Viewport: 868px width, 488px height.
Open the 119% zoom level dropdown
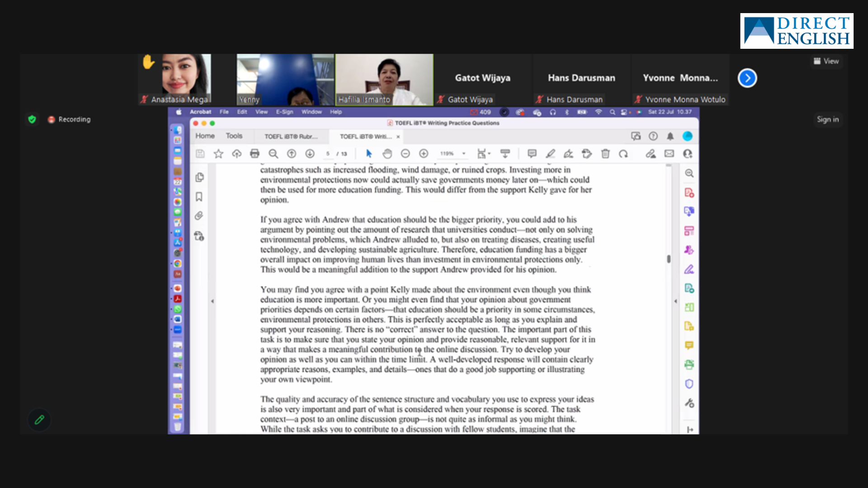[x=464, y=154]
